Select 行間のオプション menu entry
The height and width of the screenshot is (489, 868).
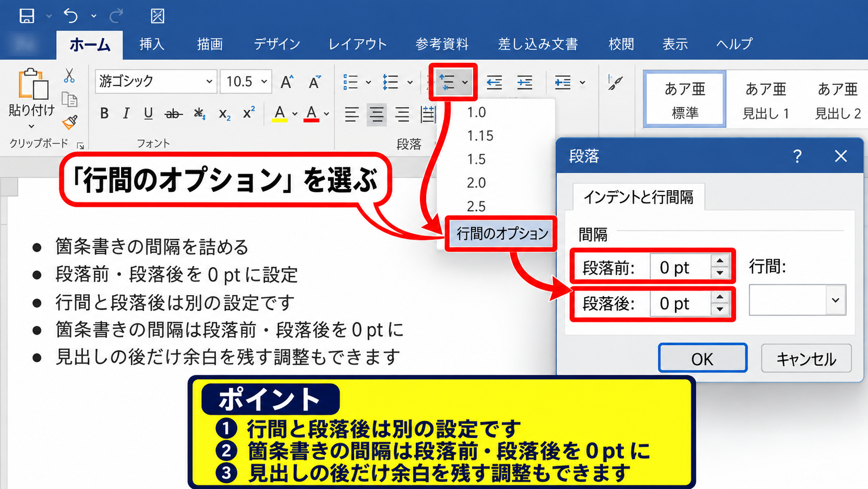point(502,234)
